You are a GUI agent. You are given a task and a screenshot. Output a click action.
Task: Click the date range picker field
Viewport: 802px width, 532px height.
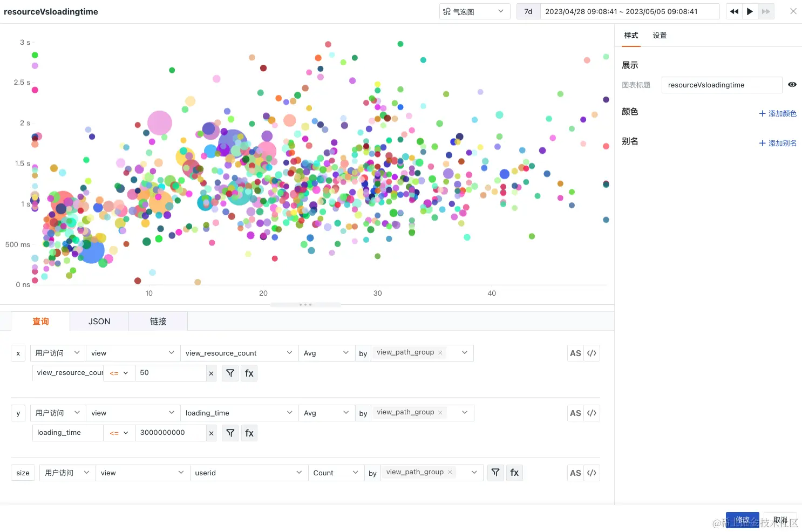pyautogui.click(x=630, y=11)
